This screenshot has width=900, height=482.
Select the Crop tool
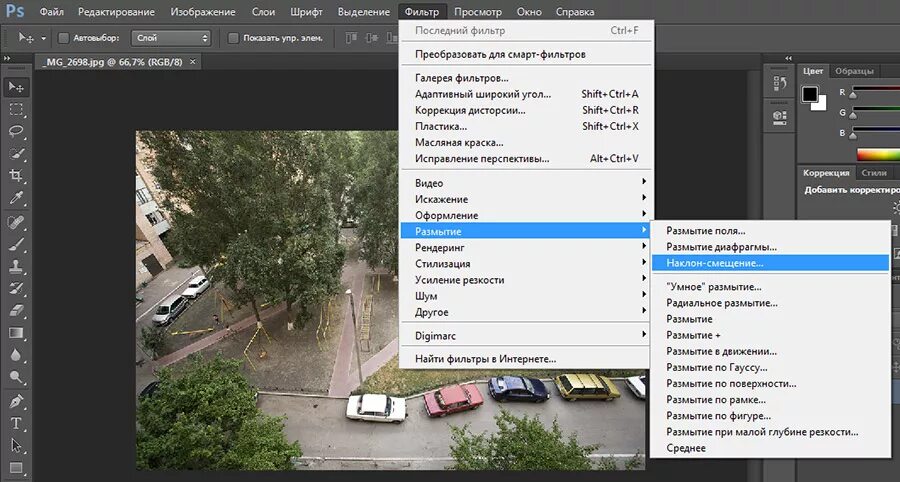(x=15, y=176)
